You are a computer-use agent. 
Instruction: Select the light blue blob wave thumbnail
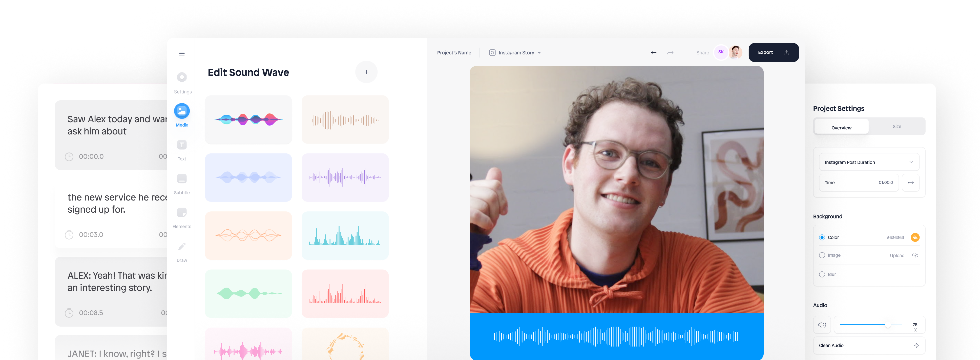[248, 177]
